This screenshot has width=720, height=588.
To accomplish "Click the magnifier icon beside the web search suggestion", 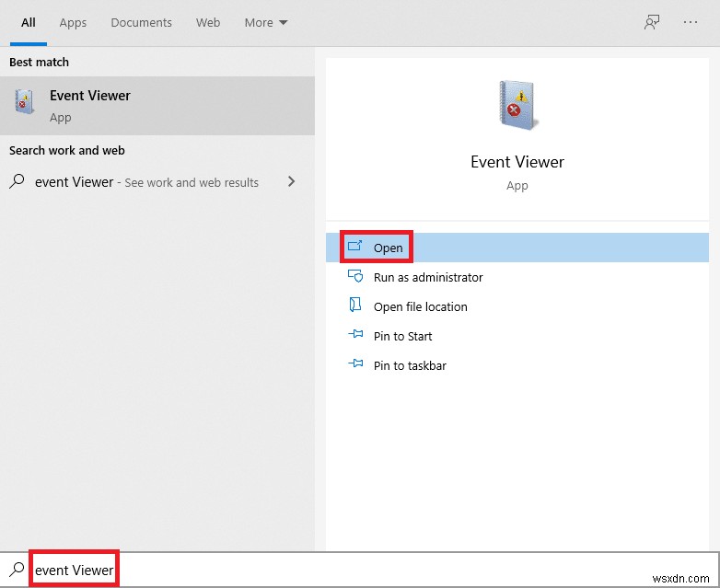I will [x=17, y=182].
